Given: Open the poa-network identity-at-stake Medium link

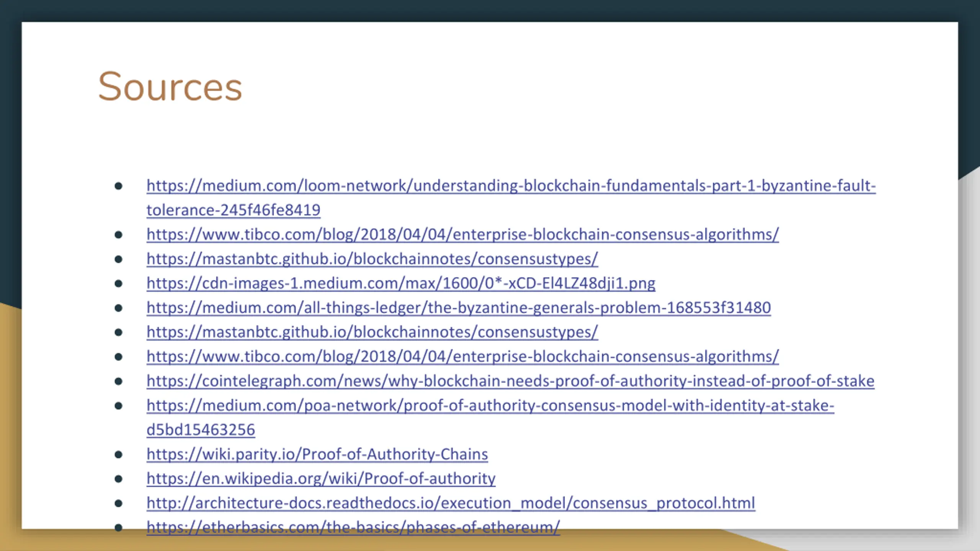Looking at the screenshot, I should [x=490, y=405].
